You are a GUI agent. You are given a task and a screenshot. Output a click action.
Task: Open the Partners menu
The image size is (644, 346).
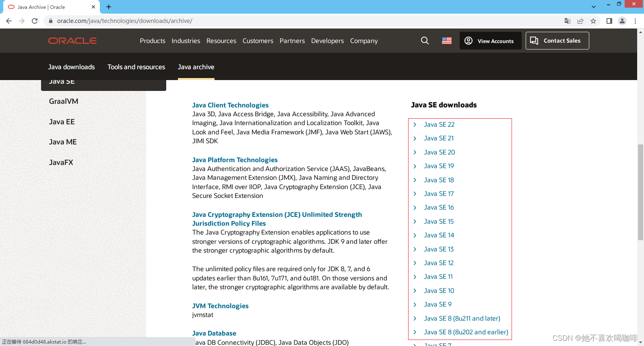click(x=292, y=41)
